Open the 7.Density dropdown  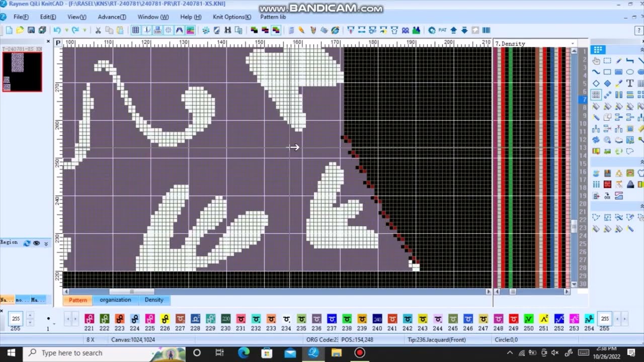pos(573,44)
